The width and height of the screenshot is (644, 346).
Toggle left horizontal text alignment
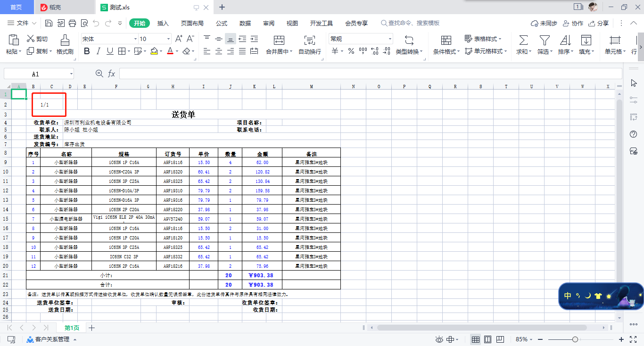tap(207, 51)
